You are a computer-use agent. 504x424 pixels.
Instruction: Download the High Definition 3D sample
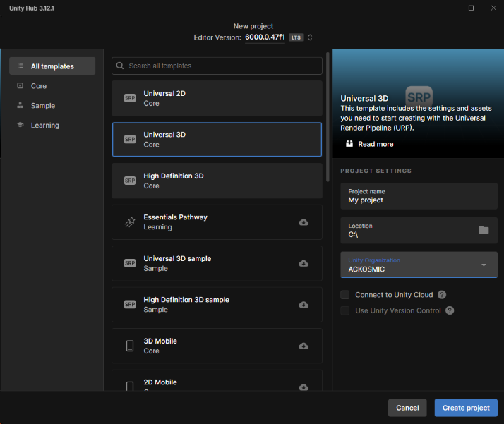pyautogui.click(x=304, y=305)
